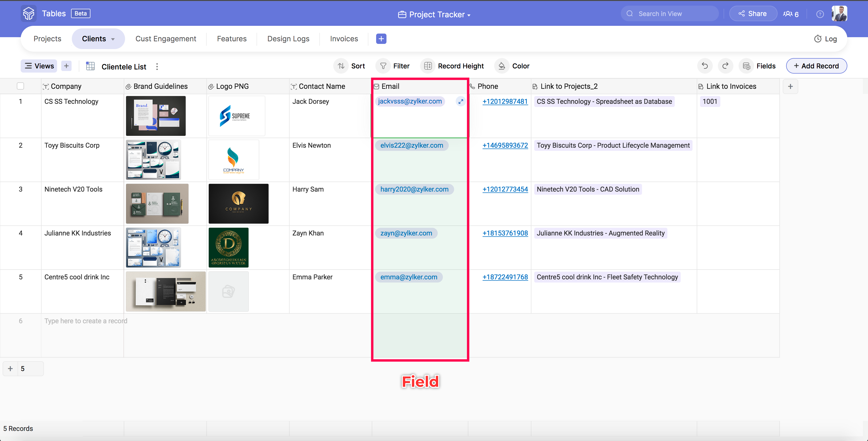
Task: Switch to the Design Logs tab
Action: click(288, 39)
